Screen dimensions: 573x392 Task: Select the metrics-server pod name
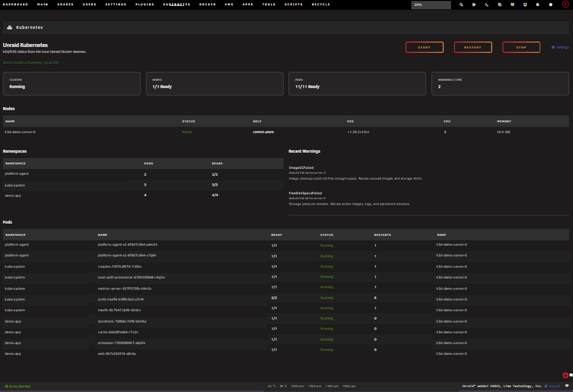tap(124, 289)
